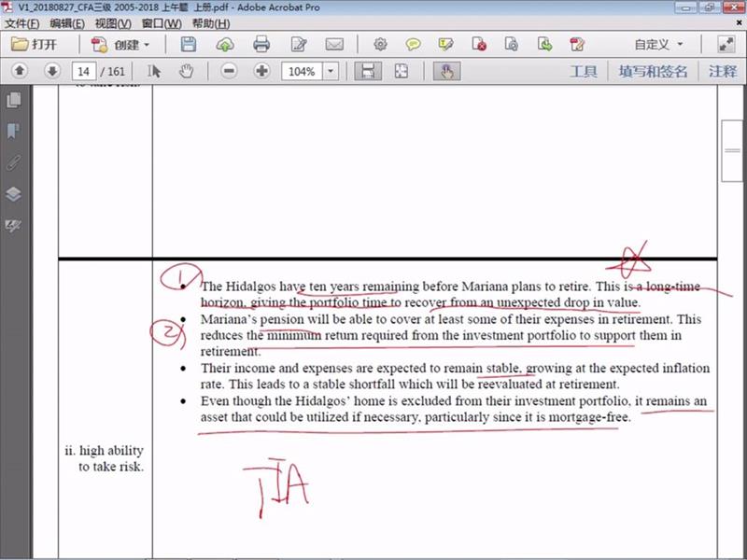Open the Bookmarks panel in the sidebar
Screen dimensions: 747x560
(x=13, y=131)
